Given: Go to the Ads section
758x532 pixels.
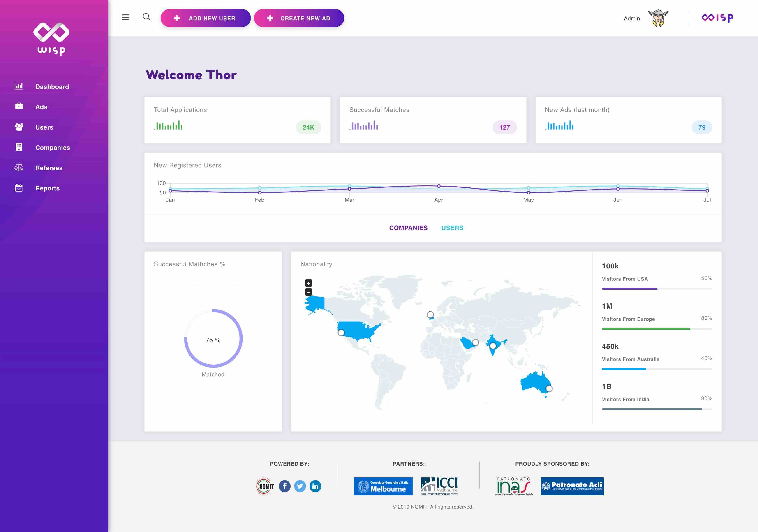Looking at the screenshot, I should [x=41, y=107].
